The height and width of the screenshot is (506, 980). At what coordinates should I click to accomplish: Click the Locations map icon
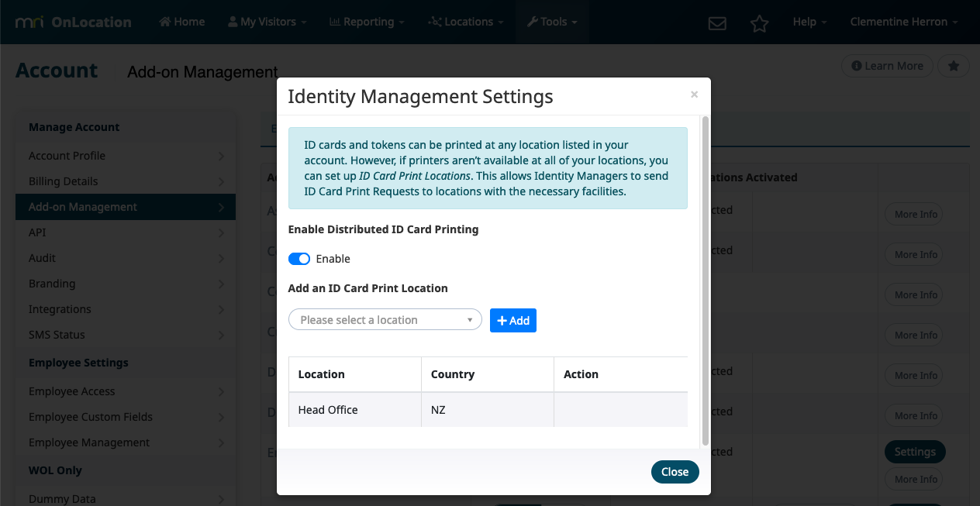(433, 22)
